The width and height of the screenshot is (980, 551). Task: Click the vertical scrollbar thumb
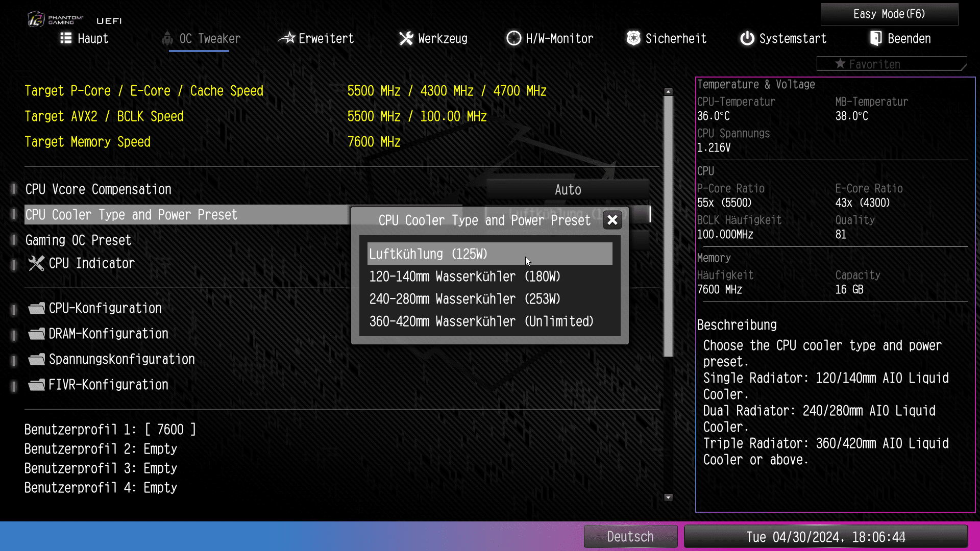click(668, 226)
